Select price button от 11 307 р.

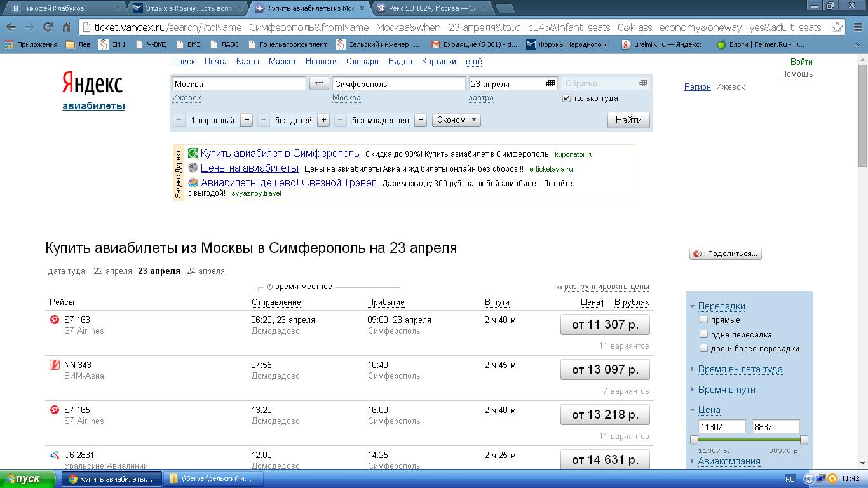605,325
